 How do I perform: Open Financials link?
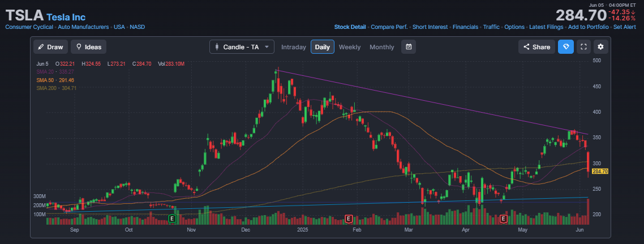point(465,27)
